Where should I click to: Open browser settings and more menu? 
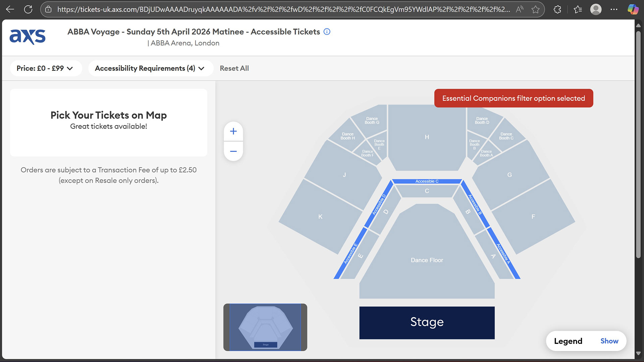[614, 9]
